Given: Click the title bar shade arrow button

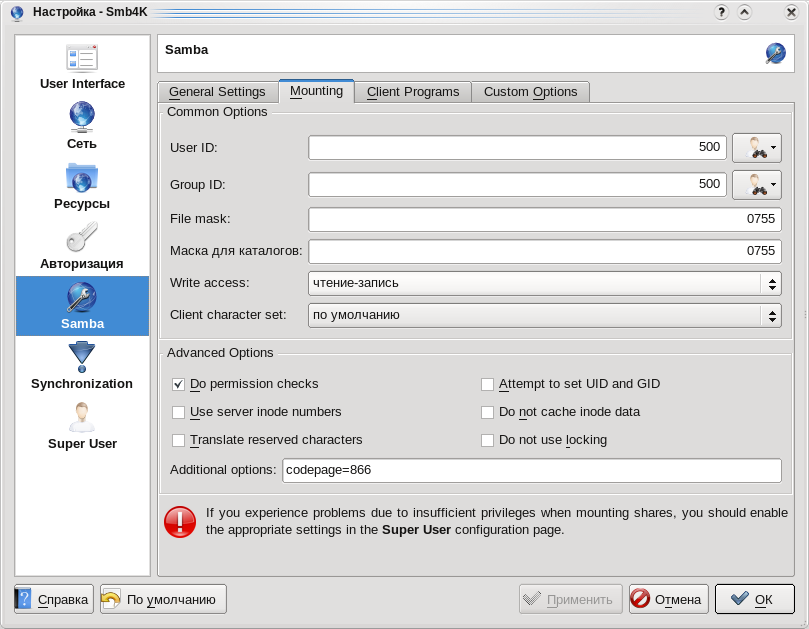Looking at the screenshot, I should pos(744,12).
